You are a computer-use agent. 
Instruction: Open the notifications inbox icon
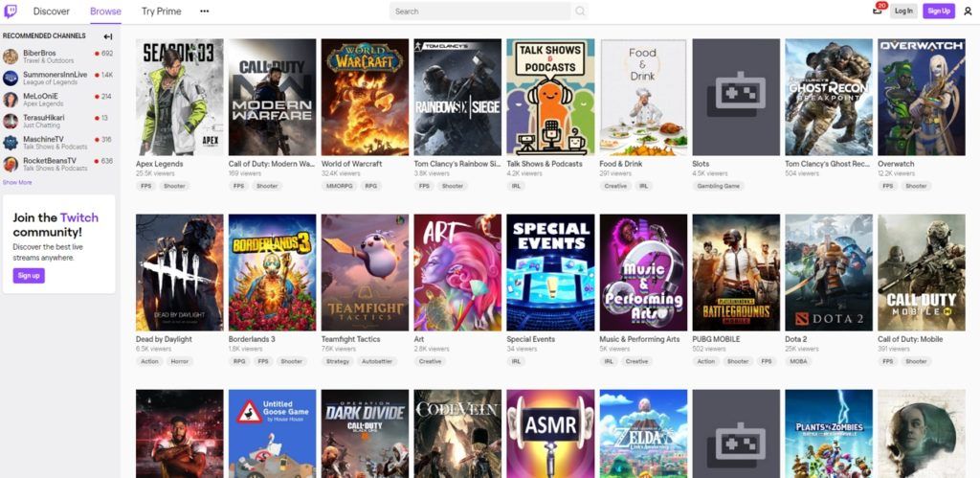coord(878,11)
